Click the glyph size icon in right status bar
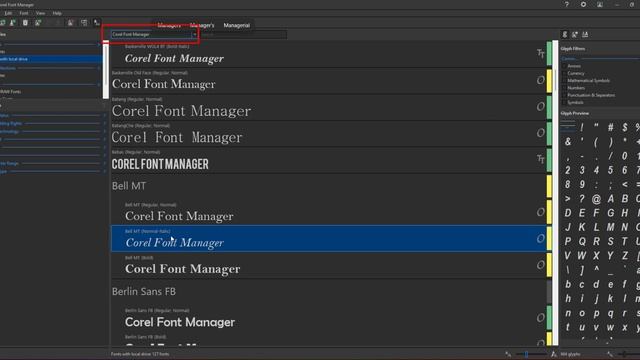640x360 pixels. [610, 354]
